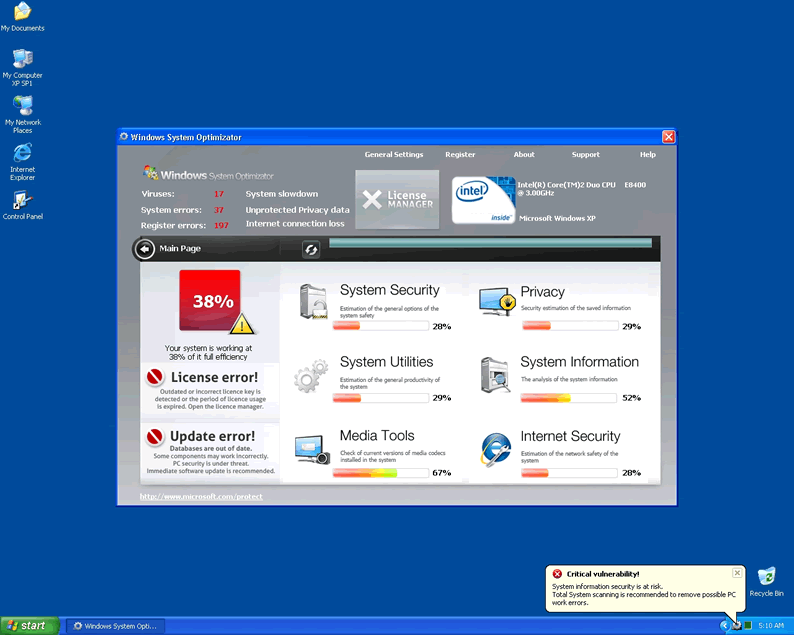The height and width of the screenshot is (635, 794).
Task: Click the License error panel
Action: 210,390
